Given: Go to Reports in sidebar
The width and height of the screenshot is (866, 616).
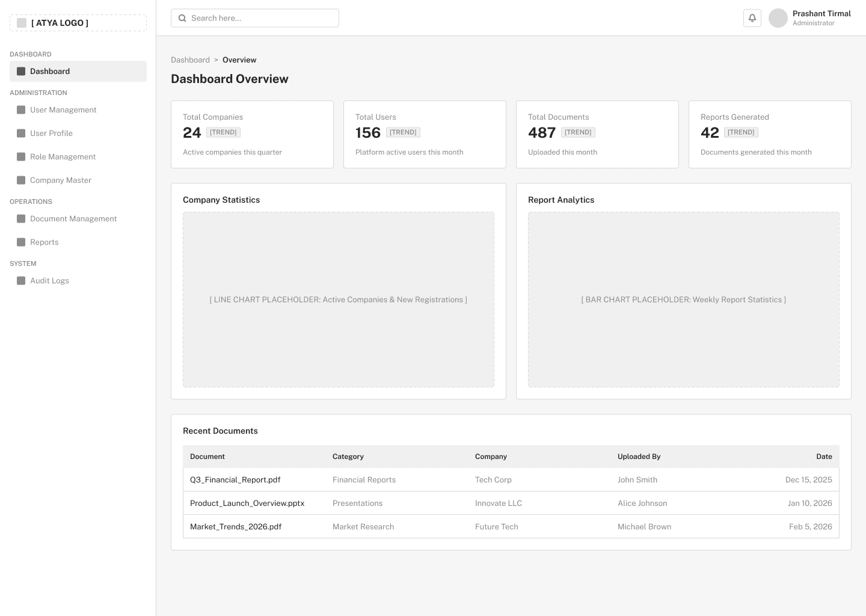Looking at the screenshot, I should click(x=78, y=242).
